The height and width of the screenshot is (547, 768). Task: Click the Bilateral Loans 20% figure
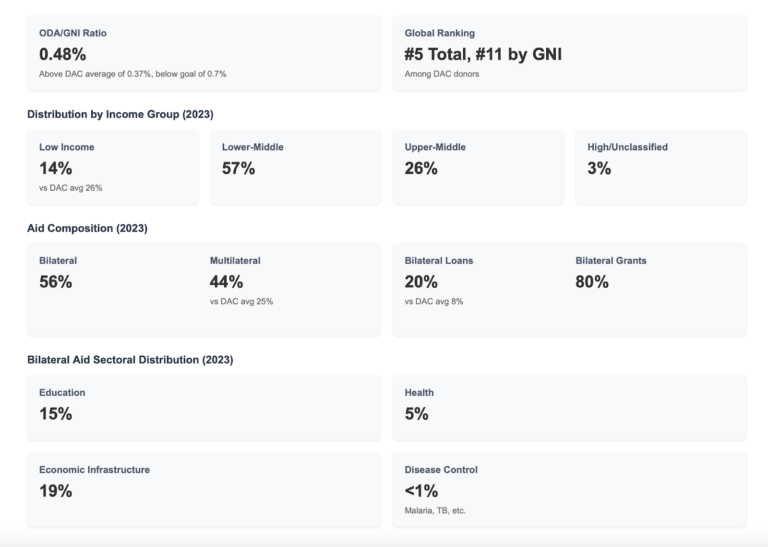421,282
